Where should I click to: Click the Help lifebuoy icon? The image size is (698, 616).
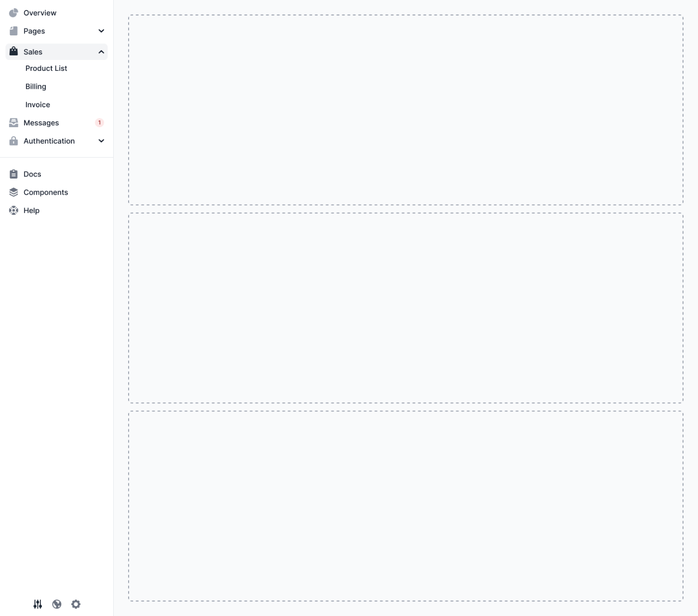pos(13,210)
